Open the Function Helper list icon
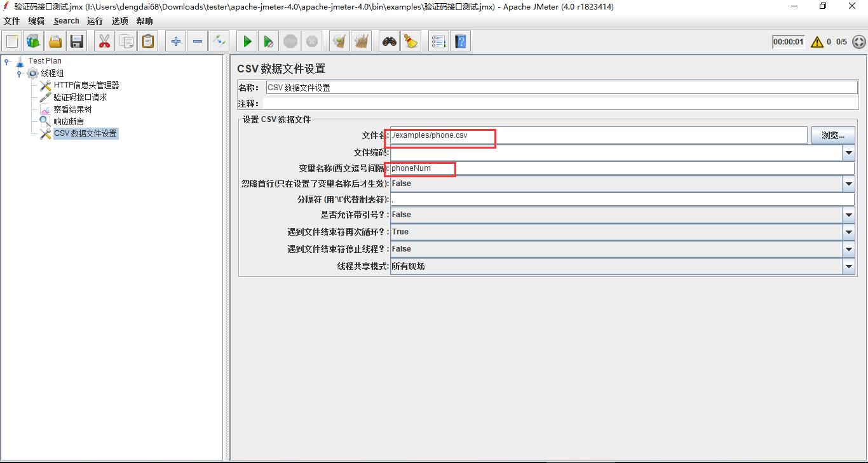This screenshot has width=868, height=463. [438, 42]
